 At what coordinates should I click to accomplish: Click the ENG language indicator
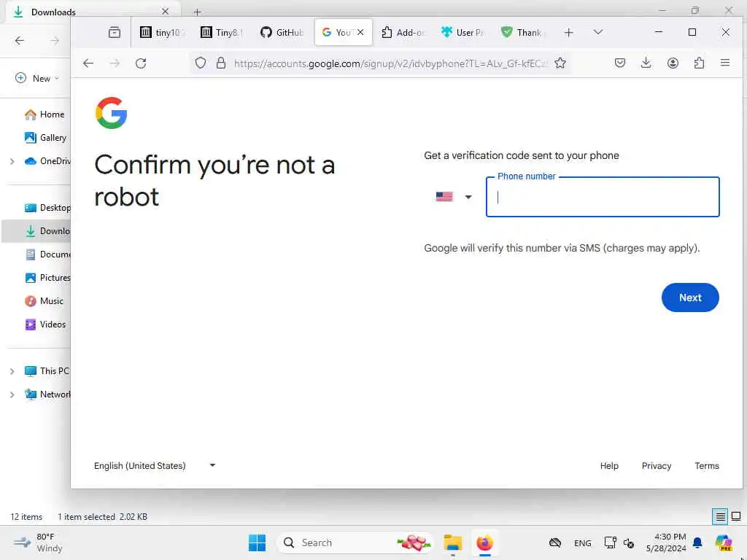[582, 542]
